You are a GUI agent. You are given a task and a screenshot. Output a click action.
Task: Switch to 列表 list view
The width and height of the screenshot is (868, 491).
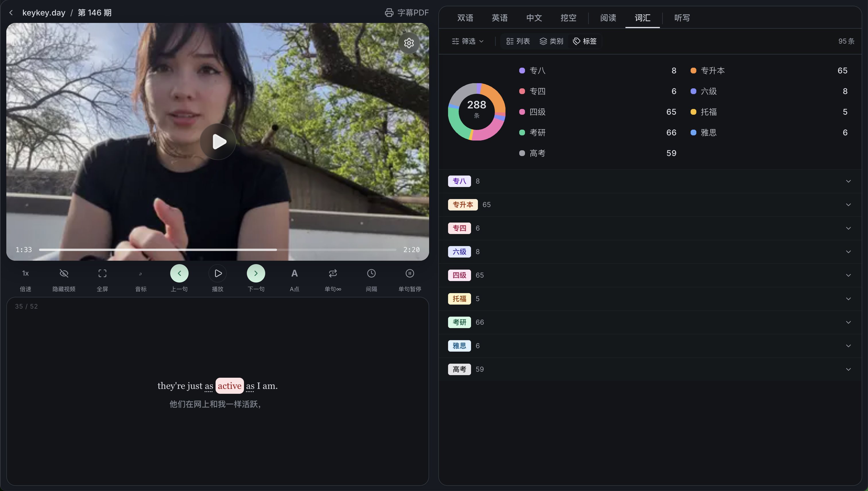518,41
